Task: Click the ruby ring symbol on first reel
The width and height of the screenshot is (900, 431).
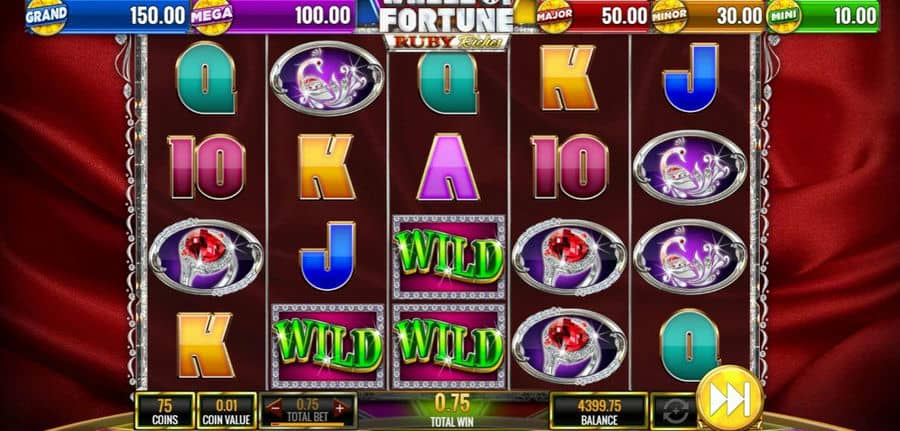Action: pyautogui.click(x=206, y=257)
